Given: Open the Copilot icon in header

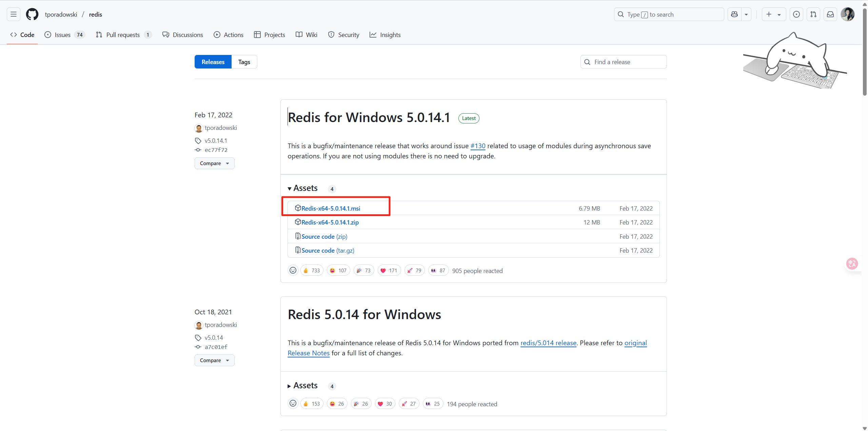Looking at the screenshot, I should coord(734,15).
